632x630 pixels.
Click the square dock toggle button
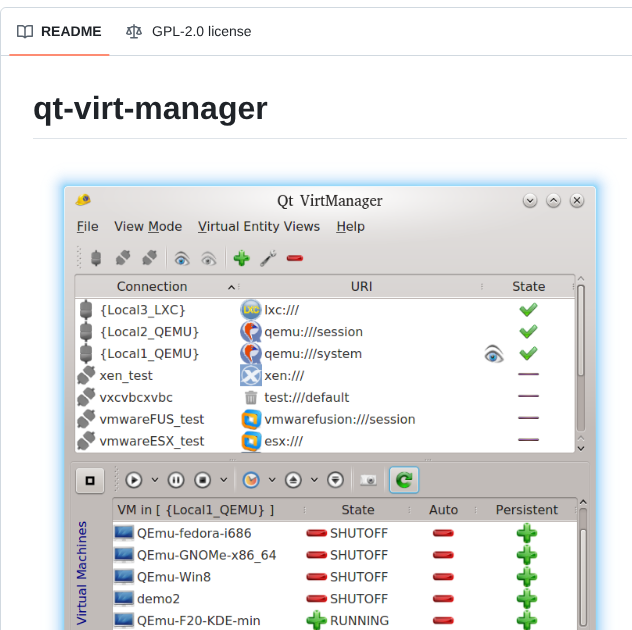point(90,480)
